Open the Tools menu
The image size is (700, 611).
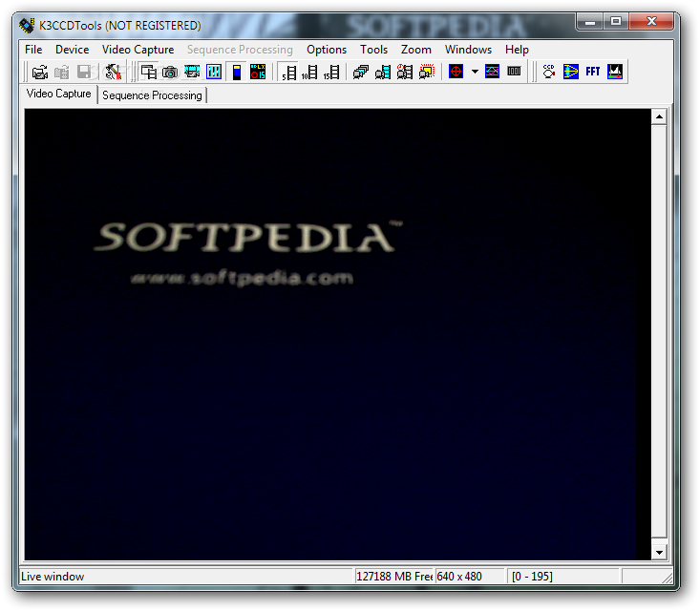(373, 50)
